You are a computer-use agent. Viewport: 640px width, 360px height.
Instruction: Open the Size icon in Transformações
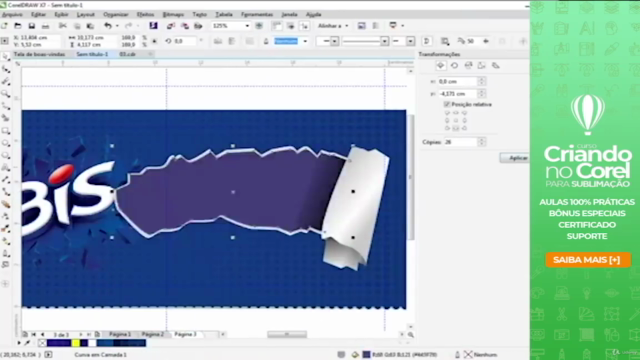[x=482, y=65]
